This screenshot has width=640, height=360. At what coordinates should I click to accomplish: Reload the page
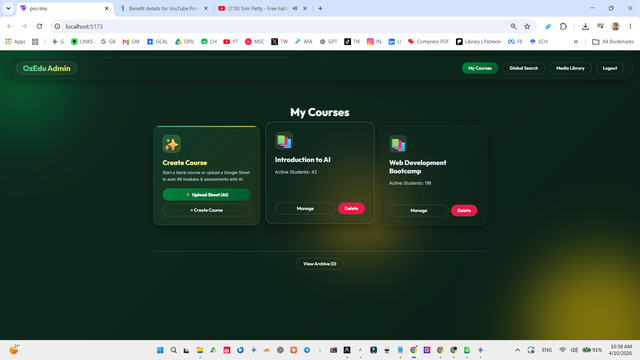pos(39,26)
